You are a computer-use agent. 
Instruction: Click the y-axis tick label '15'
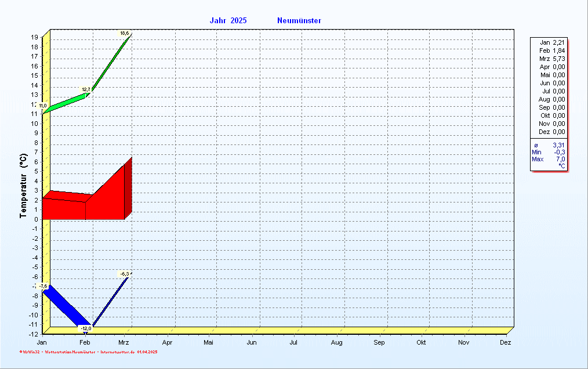coord(34,75)
